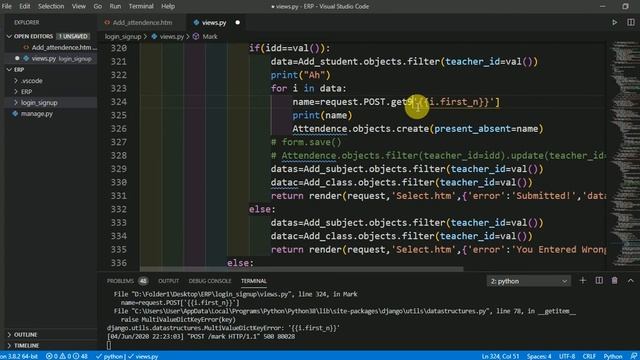Click 'Ln 324, Col 51' in status bar
The width and height of the screenshot is (640, 360).
pos(500,356)
